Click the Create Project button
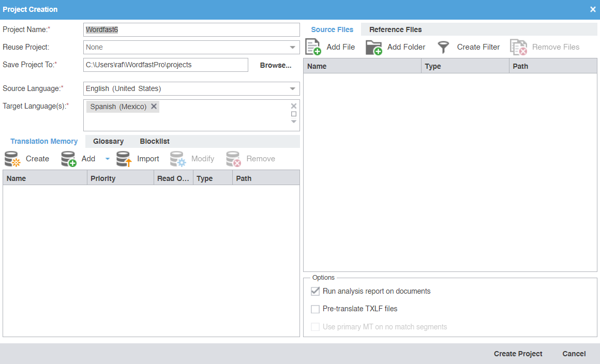Viewport: 600px width, 364px height. point(518,354)
